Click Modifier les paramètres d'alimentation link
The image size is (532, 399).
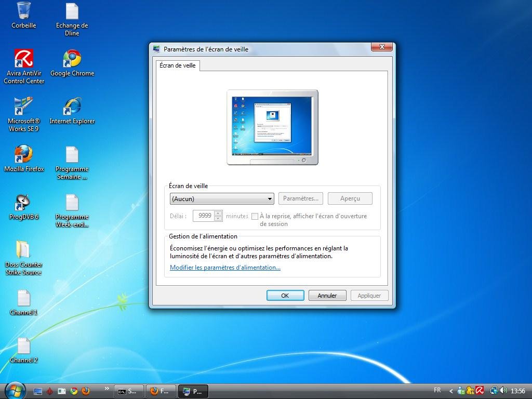tap(225, 268)
